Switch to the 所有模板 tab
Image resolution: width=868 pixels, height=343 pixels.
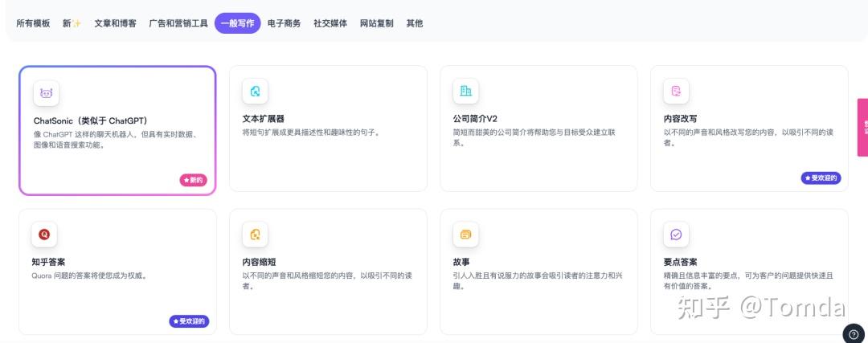click(33, 23)
